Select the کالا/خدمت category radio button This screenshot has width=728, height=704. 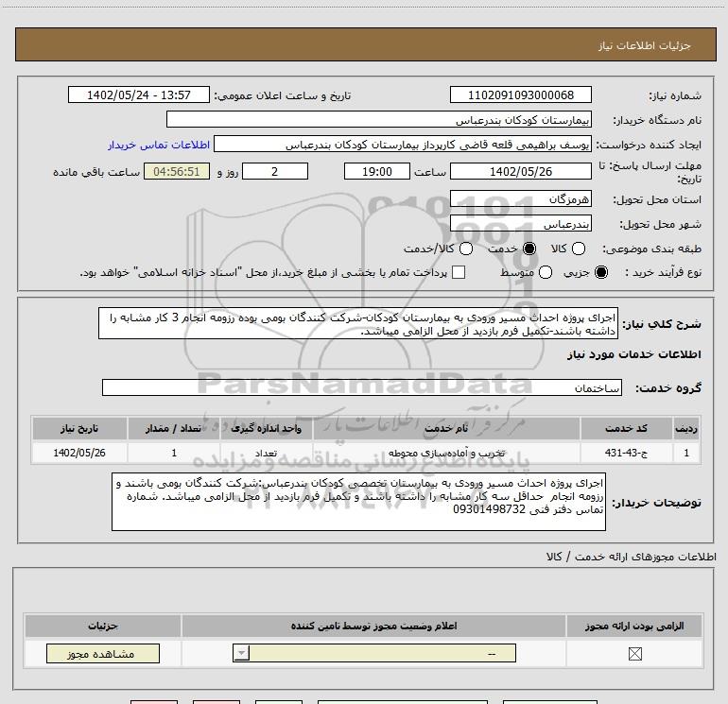tap(466, 249)
